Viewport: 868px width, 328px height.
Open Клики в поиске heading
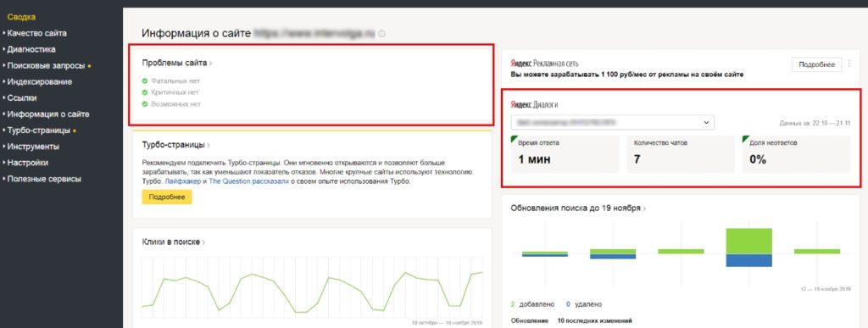tap(173, 242)
